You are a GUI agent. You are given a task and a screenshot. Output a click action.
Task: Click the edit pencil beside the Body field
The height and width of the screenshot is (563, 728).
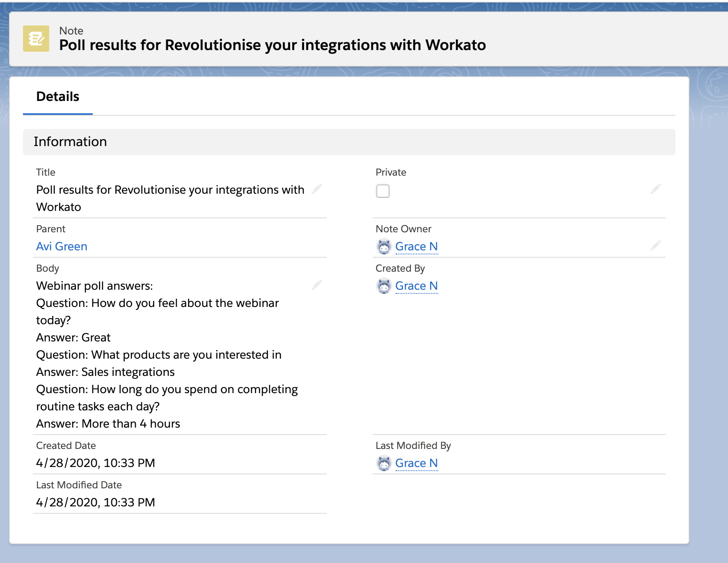317,284
